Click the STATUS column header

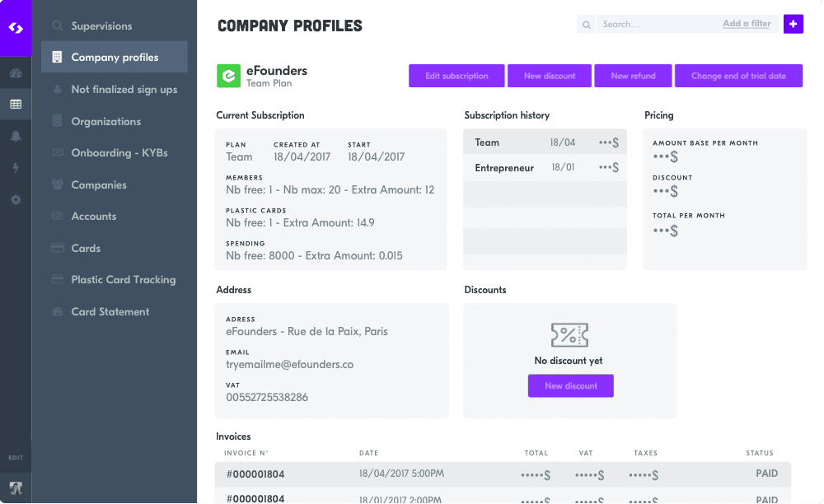coord(760,453)
